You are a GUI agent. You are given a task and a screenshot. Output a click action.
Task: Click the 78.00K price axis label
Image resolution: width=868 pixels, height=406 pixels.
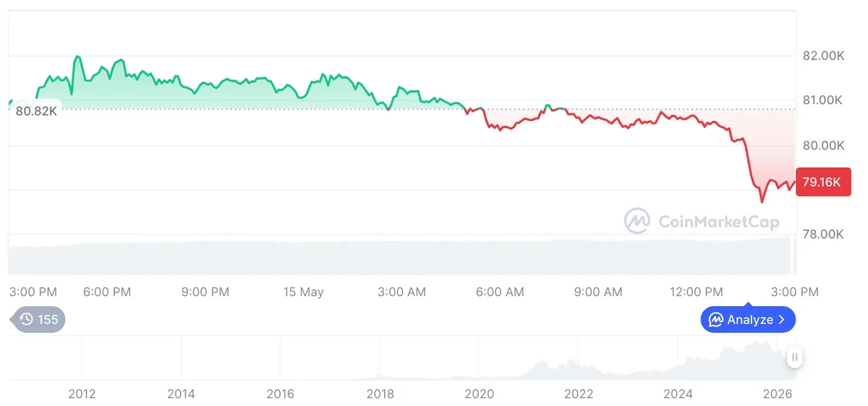pyautogui.click(x=823, y=234)
